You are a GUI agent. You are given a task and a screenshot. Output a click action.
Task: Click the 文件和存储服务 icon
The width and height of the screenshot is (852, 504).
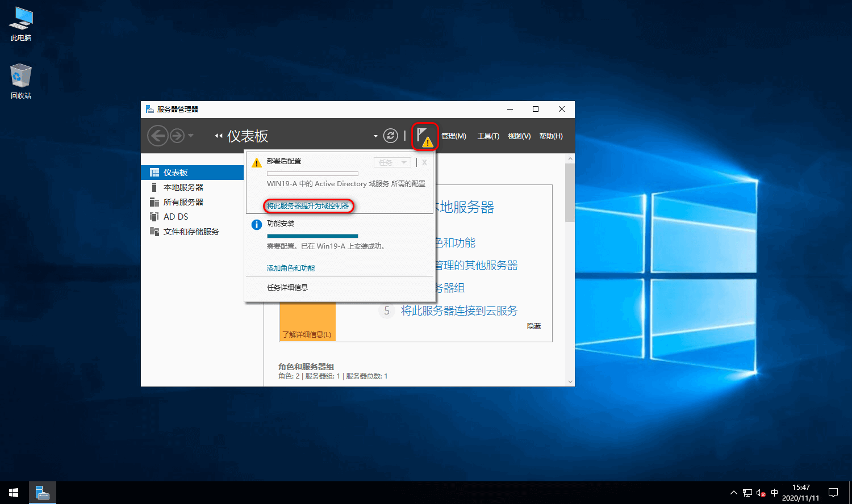click(154, 232)
